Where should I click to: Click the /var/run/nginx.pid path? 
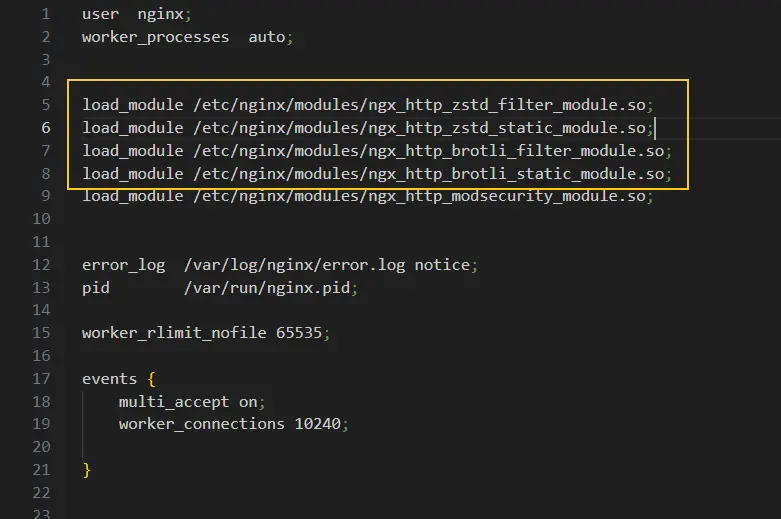coord(270,288)
